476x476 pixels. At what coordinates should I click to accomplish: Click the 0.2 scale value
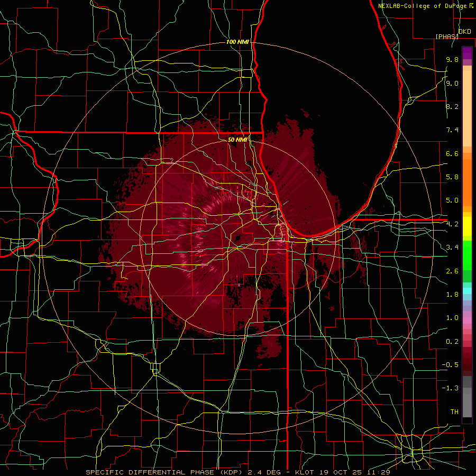point(452,342)
